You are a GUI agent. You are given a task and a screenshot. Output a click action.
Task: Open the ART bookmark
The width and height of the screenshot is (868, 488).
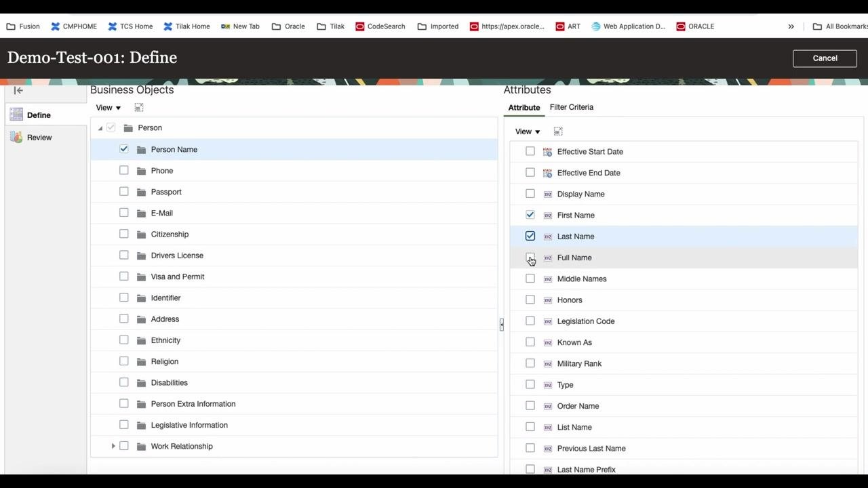tap(568, 26)
